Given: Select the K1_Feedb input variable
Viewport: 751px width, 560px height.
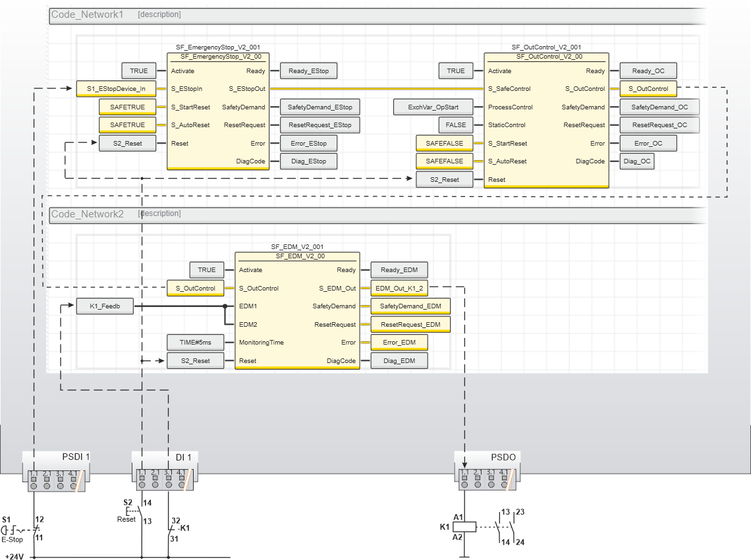Looking at the screenshot, I should [105, 306].
